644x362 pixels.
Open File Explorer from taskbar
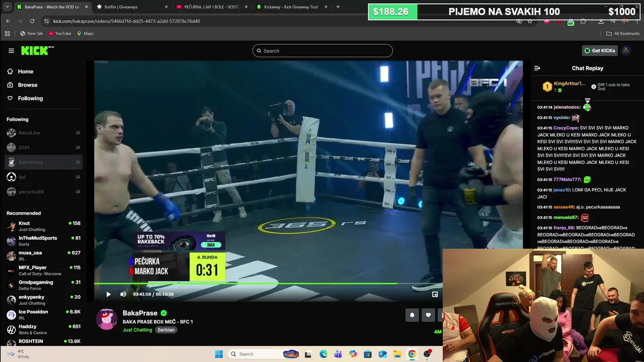(397, 354)
